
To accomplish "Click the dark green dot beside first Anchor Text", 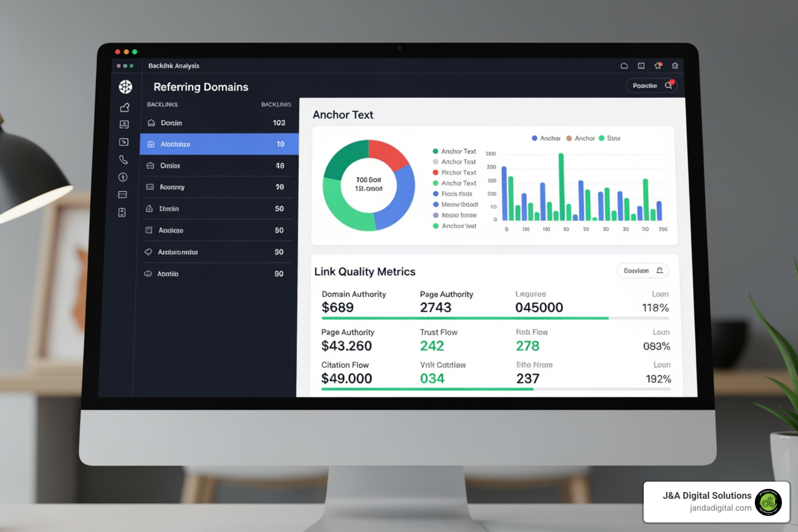I will tap(435, 151).
